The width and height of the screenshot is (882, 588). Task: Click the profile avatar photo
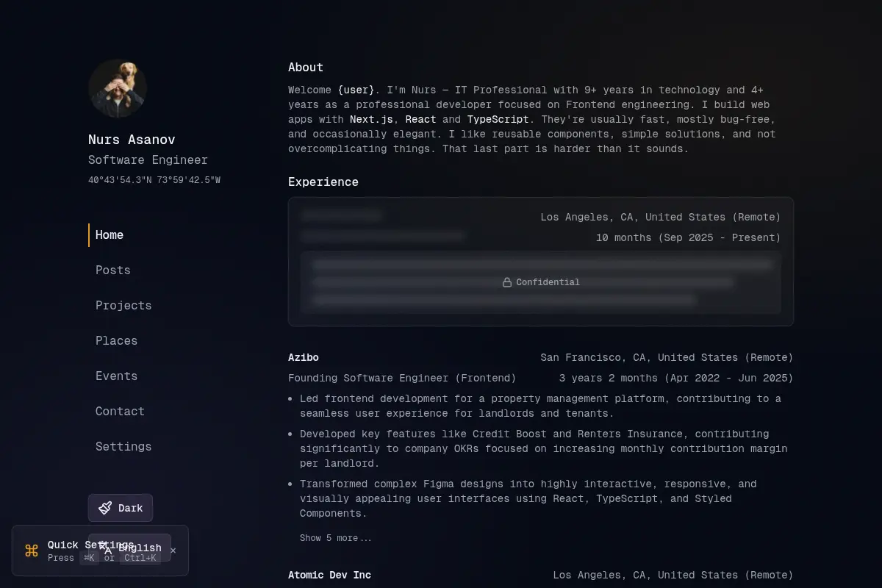coord(118,88)
